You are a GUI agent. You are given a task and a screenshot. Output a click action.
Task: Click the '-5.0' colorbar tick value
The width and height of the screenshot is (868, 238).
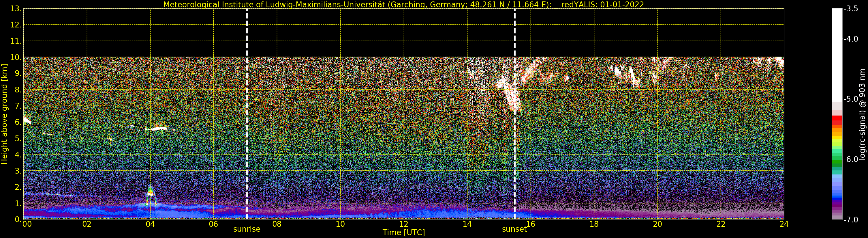click(851, 99)
